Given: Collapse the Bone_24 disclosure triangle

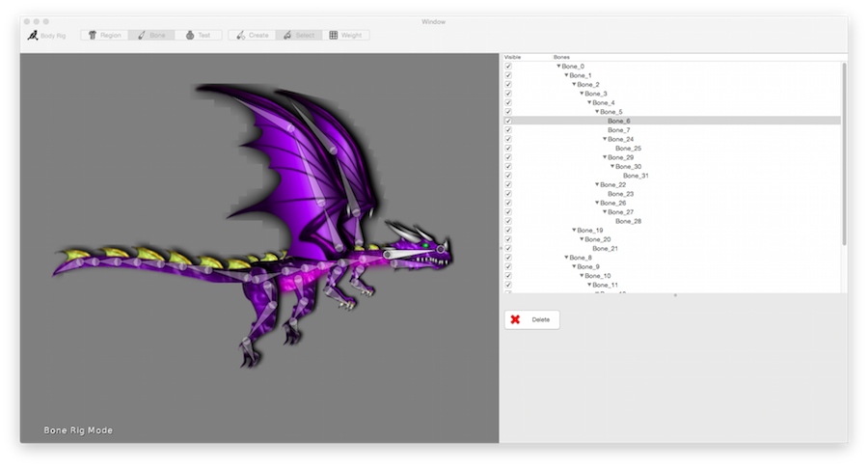Looking at the screenshot, I should pos(605,139).
